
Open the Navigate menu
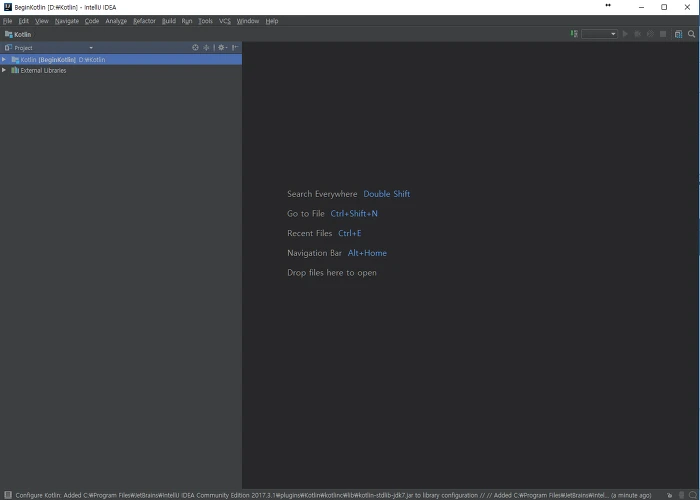coord(67,21)
